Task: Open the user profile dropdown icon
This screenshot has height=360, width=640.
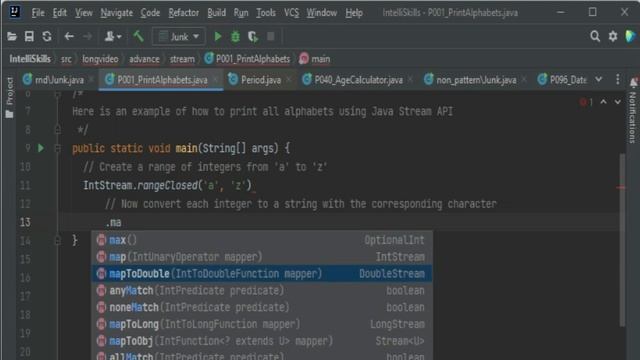Action: tap(113, 37)
